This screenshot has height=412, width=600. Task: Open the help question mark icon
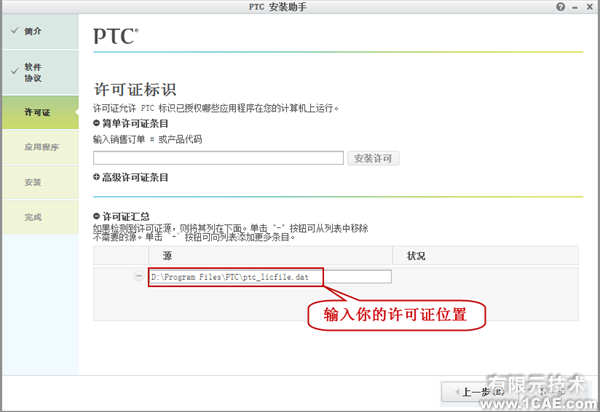[561, 7]
